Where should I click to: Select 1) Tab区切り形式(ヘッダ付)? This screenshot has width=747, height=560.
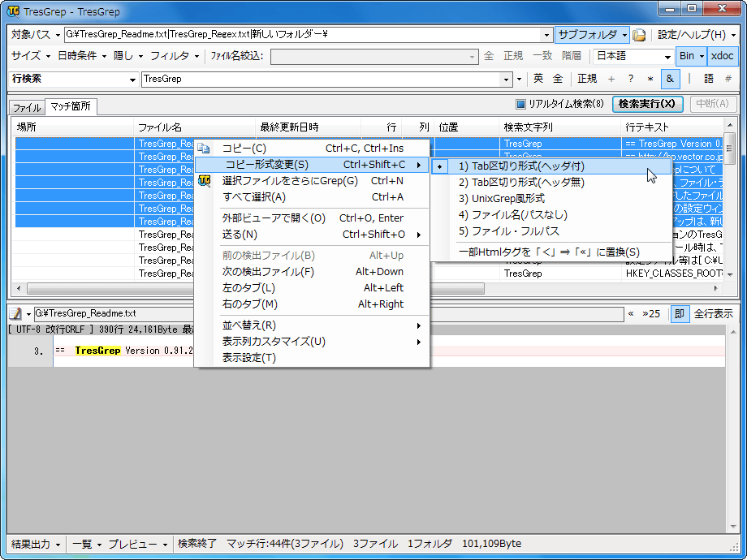(551, 166)
